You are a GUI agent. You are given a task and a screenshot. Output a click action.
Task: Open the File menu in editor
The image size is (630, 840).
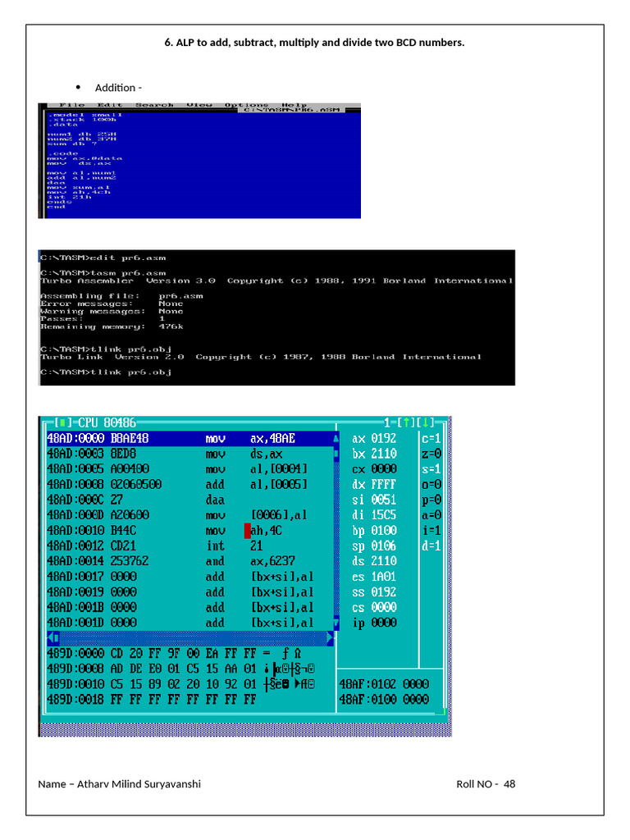pyautogui.click(x=72, y=105)
